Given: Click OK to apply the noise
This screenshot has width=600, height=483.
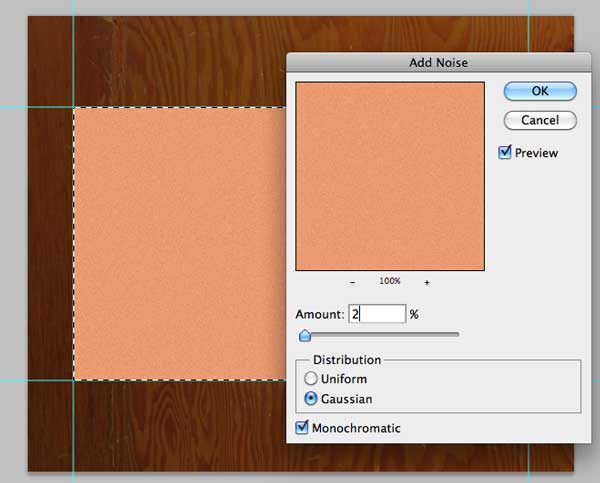Looking at the screenshot, I should pyautogui.click(x=540, y=91).
